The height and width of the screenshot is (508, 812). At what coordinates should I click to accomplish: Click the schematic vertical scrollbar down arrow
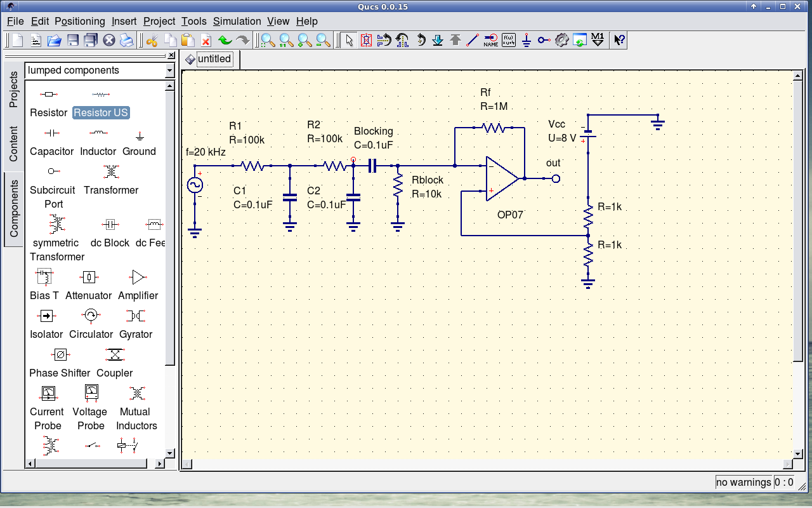[798, 453]
